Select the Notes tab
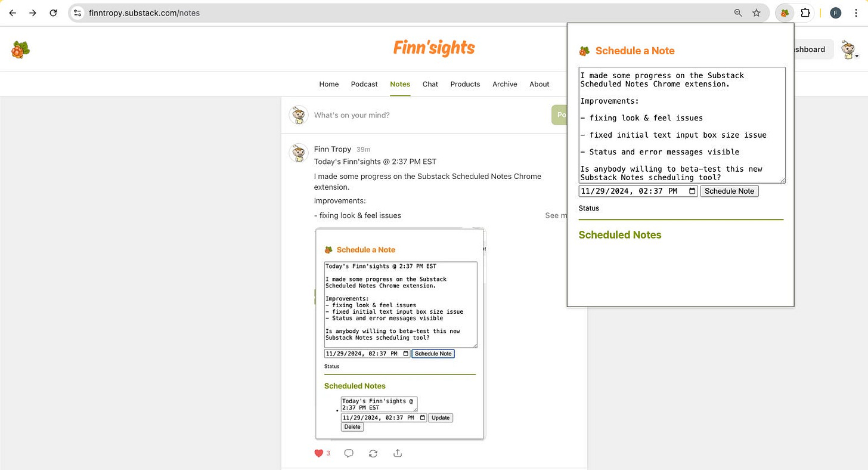 [400, 84]
